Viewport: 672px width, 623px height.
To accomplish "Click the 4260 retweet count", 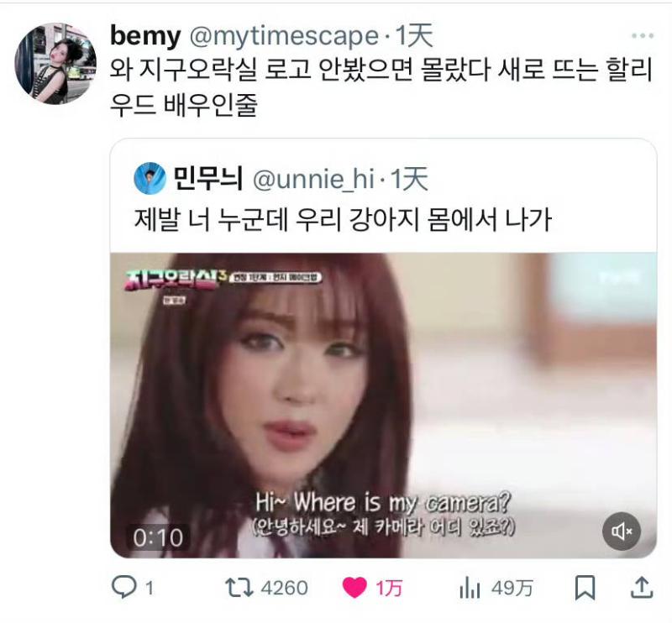I will click(x=285, y=588).
